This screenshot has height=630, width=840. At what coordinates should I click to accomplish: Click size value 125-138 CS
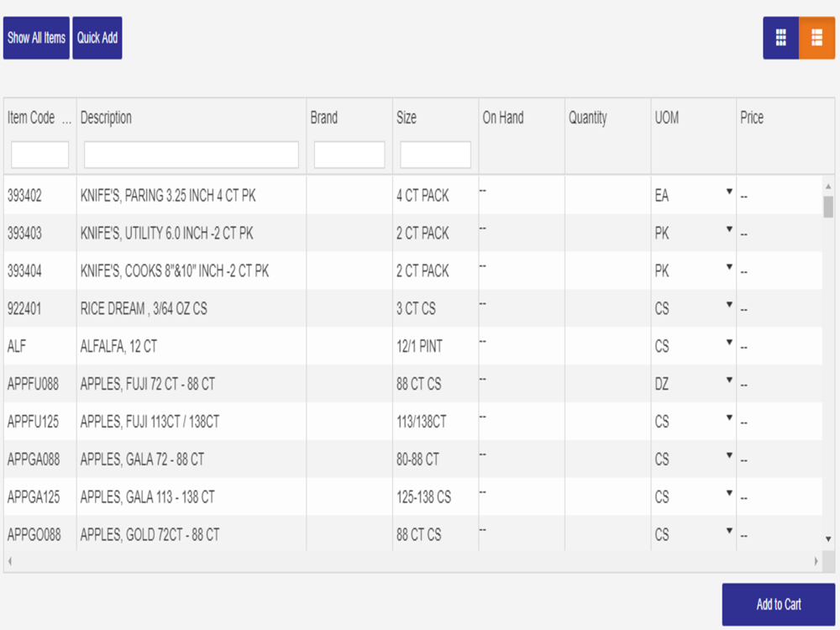(x=423, y=496)
